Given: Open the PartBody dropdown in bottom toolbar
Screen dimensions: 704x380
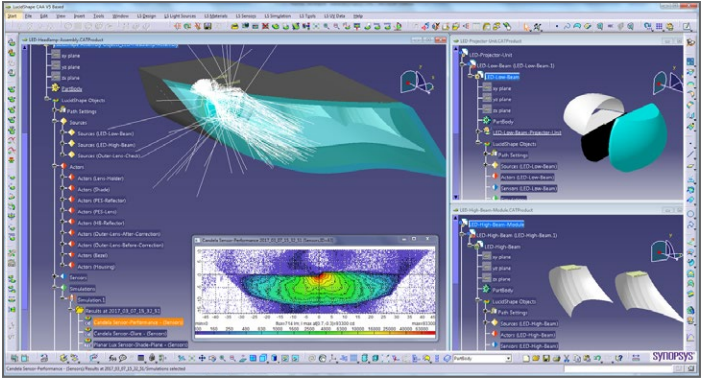Looking at the screenshot, I should [508, 358].
